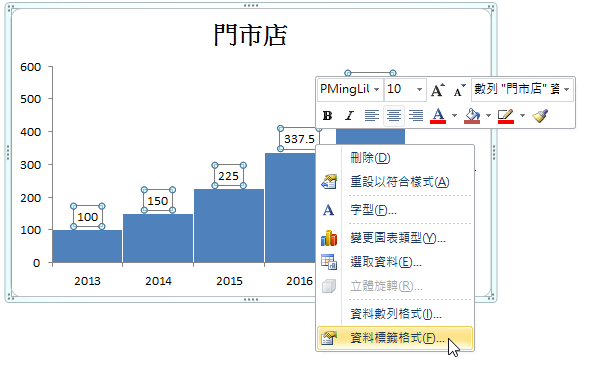Click the 字型 letter A icon
The width and height of the screenshot is (600, 365).
[x=329, y=210]
